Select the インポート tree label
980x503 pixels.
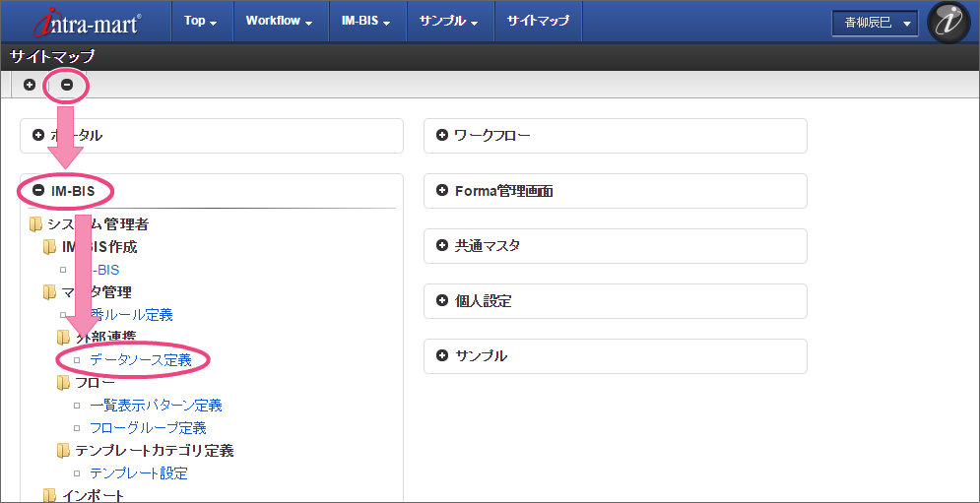click(x=94, y=495)
